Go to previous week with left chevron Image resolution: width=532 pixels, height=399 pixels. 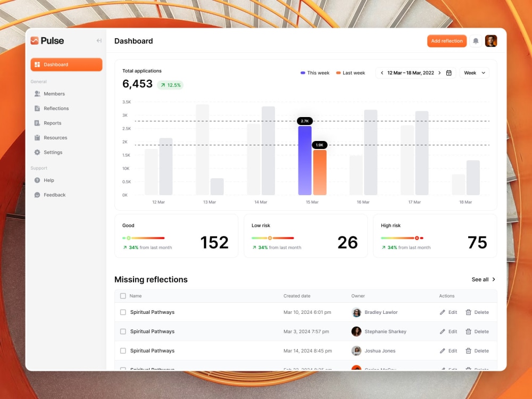tap(382, 73)
